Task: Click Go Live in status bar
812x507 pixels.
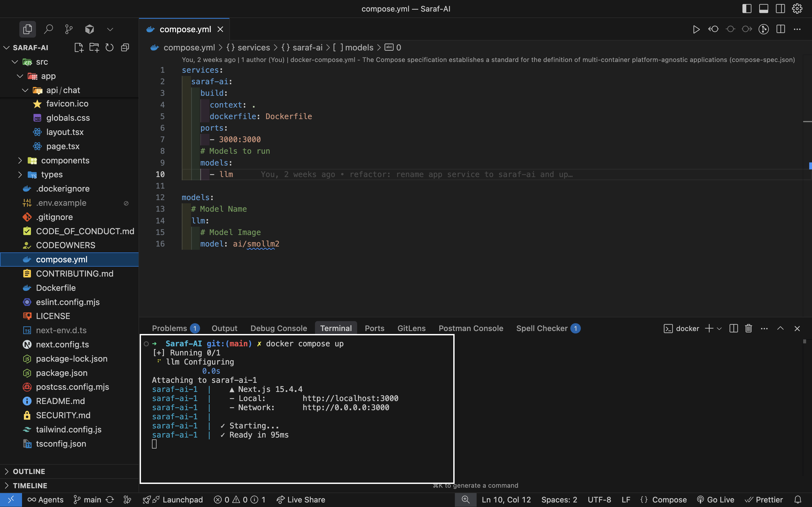Action: pos(715,499)
